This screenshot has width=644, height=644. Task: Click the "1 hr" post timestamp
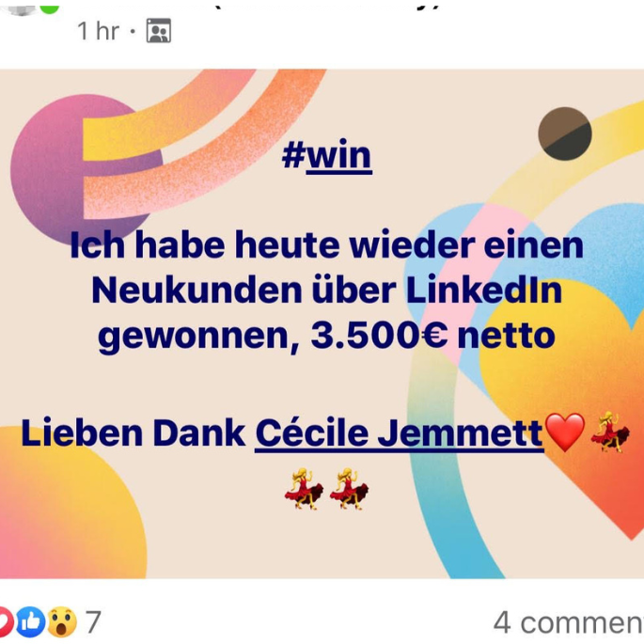coord(98,31)
